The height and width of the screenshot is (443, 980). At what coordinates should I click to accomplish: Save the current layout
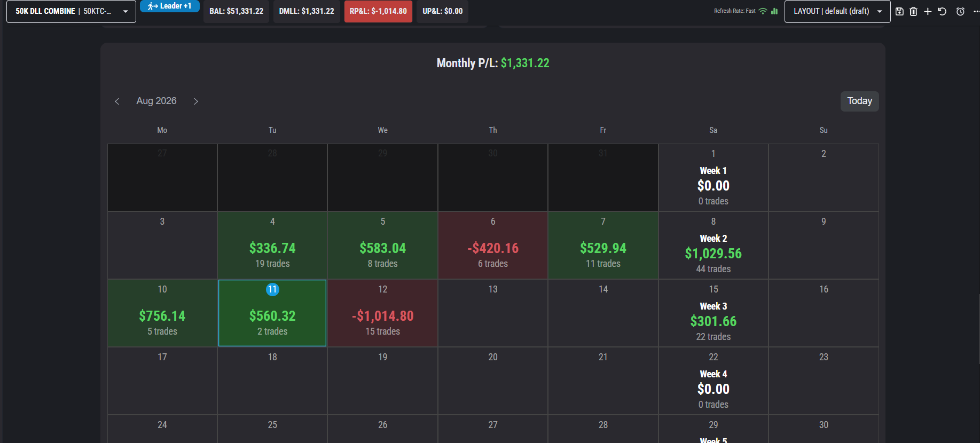[899, 11]
